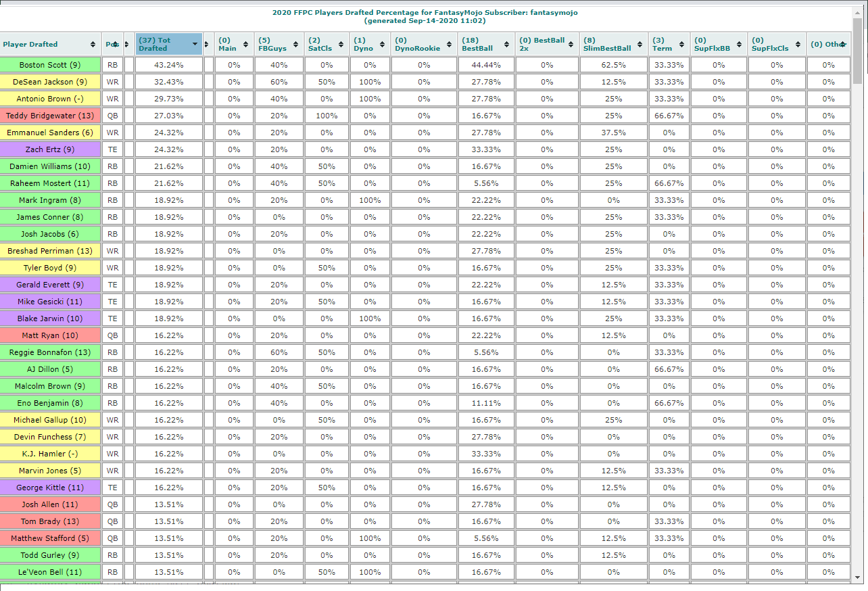Click the 29.73% Tot Drafted value
The height and width of the screenshot is (591, 868).
tap(169, 99)
